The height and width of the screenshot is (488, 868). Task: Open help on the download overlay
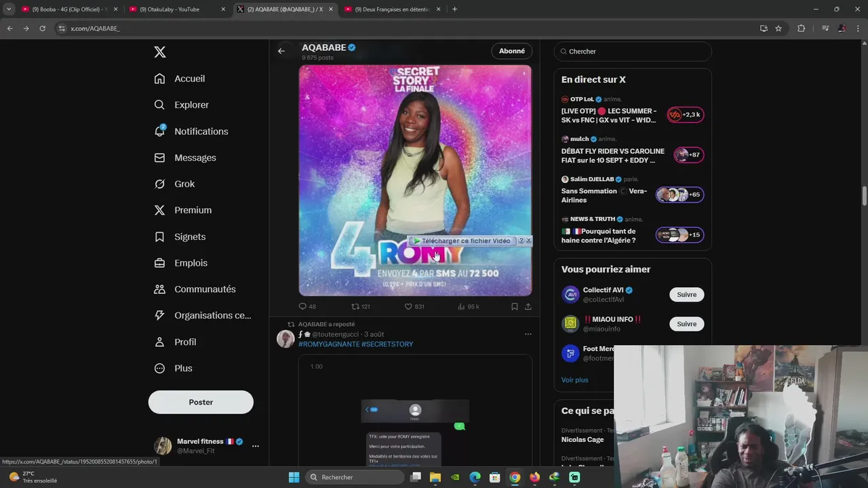pos(521,241)
